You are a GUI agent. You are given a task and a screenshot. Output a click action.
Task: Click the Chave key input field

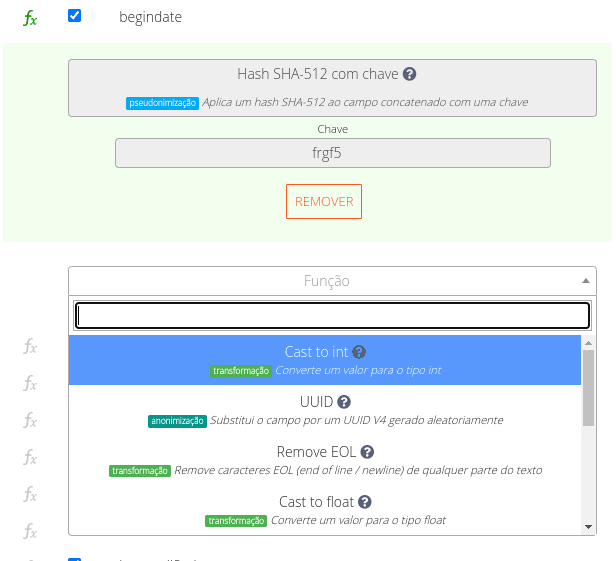click(332, 153)
